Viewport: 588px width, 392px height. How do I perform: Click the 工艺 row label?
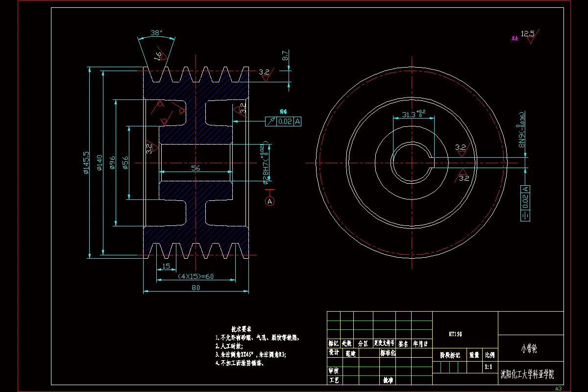pyautogui.click(x=334, y=379)
